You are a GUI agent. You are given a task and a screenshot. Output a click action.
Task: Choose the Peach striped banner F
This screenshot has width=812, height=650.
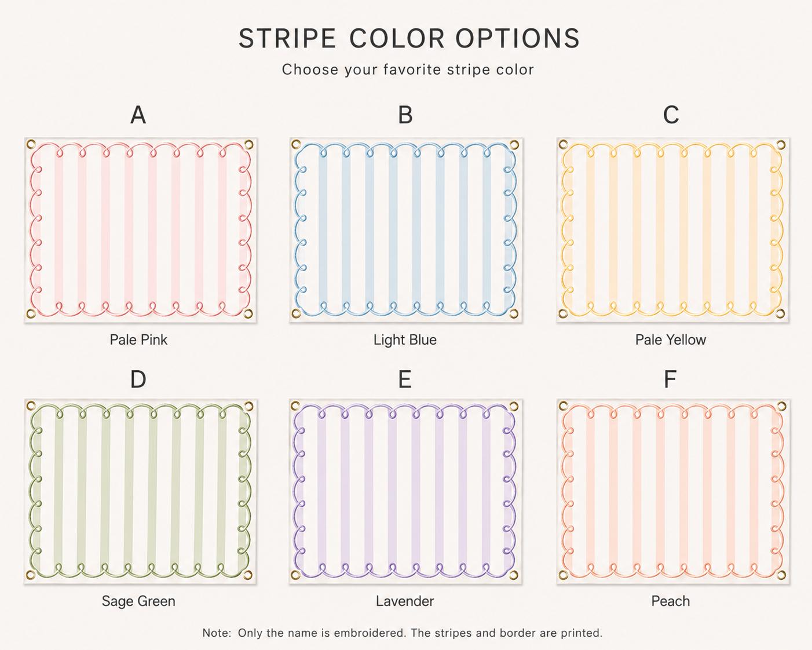pos(673,491)
